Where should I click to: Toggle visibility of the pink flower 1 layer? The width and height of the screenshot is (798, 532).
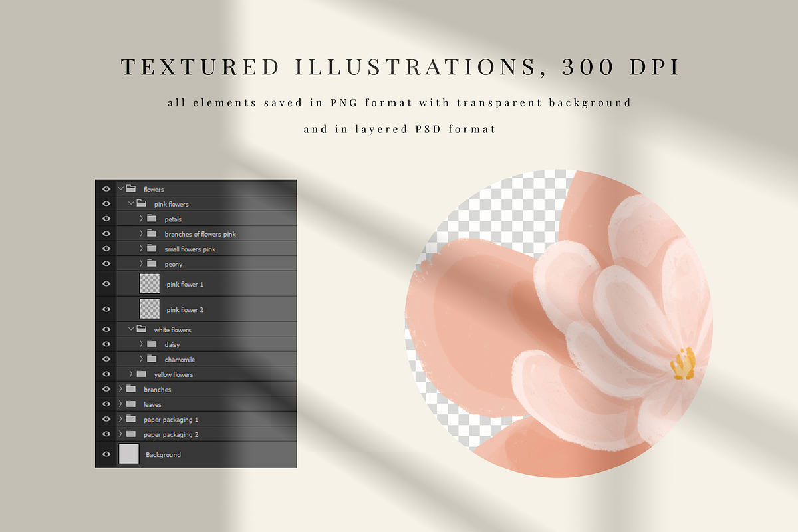tap(106, 284)
